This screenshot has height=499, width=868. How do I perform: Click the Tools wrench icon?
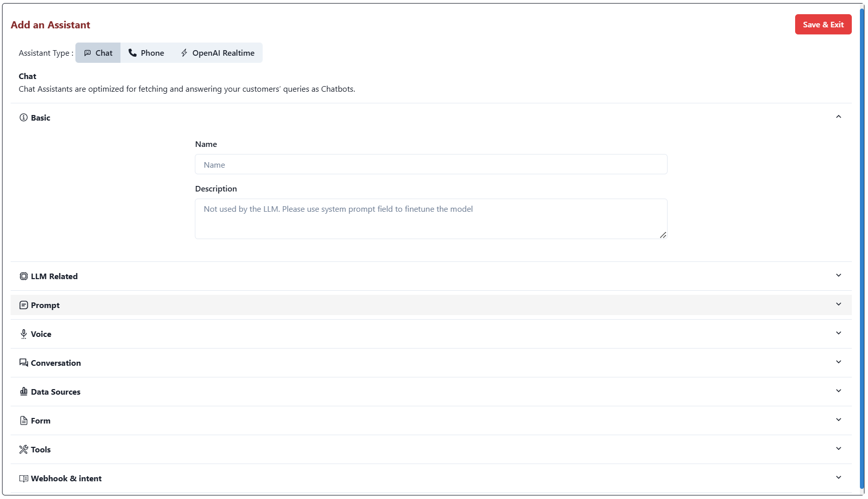click(x=23, y=449)
